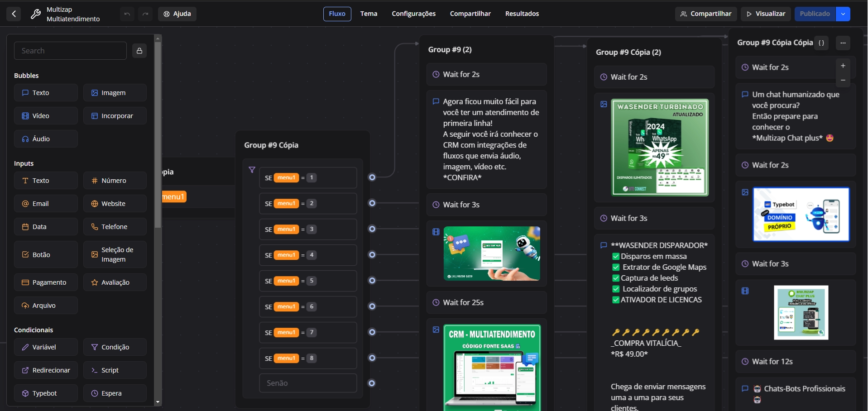The height and width of the screenshot is (411, 868).
Task: Redo the last change
Action: pos(145,14)
